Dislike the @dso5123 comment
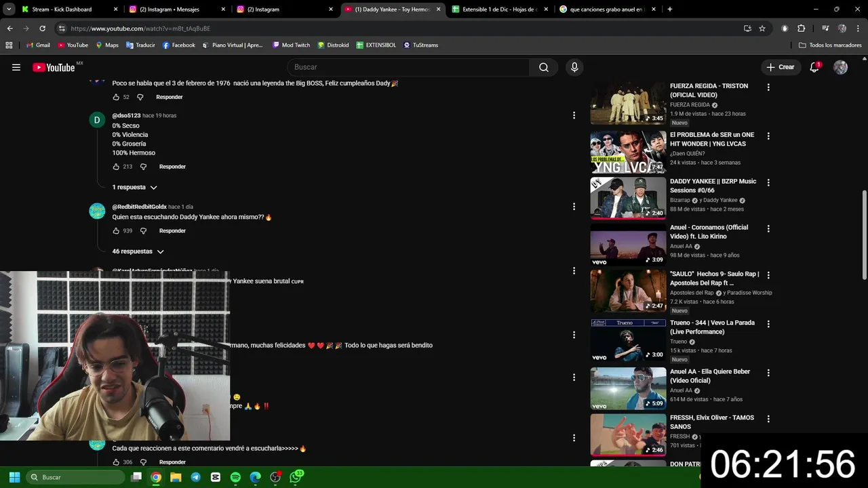 pos(143,167)
